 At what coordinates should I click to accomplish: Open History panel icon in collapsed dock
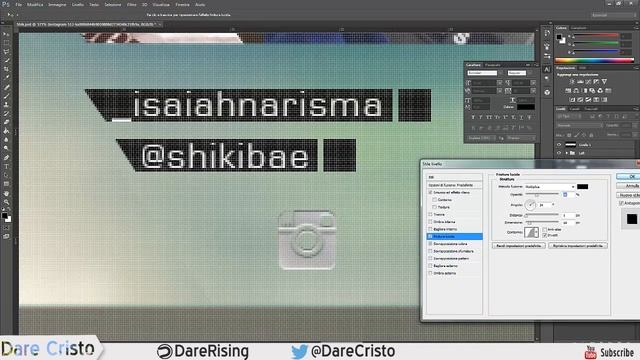(x=547, y=33)
